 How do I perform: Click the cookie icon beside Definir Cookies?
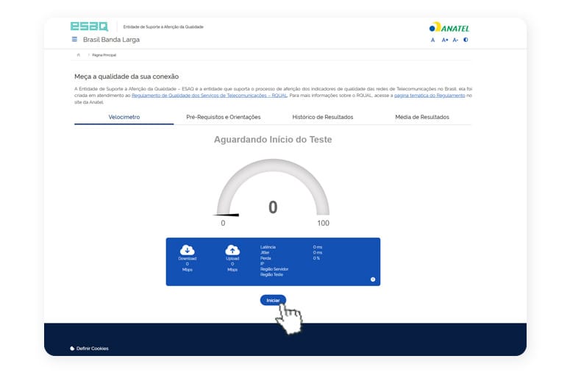pyautogui.click(x=72, y=349)
